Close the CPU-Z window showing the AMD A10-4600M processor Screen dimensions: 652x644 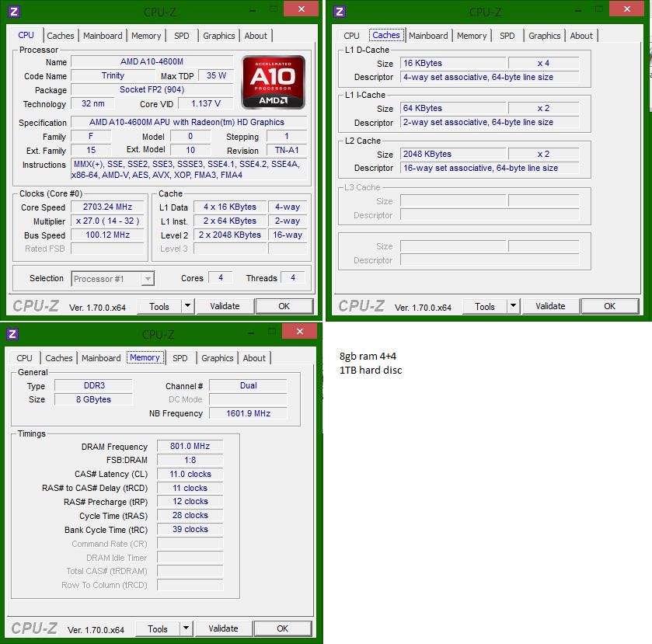[300, 9]
